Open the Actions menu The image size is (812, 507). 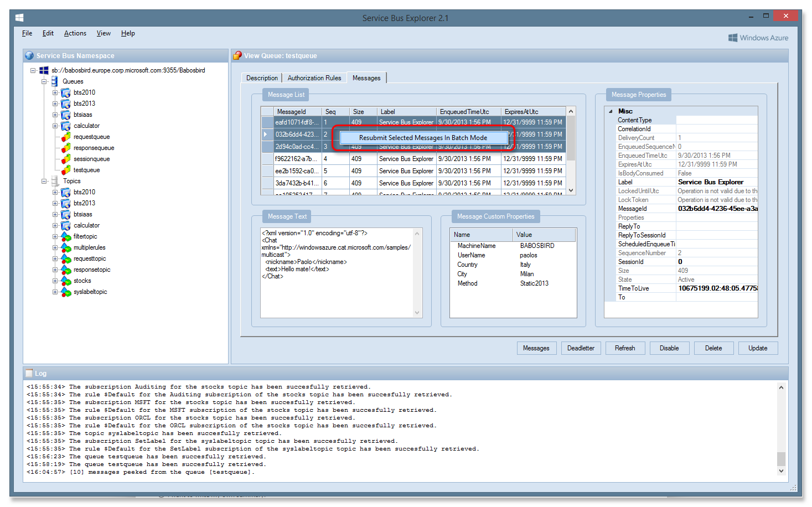(x=75, y=33)
